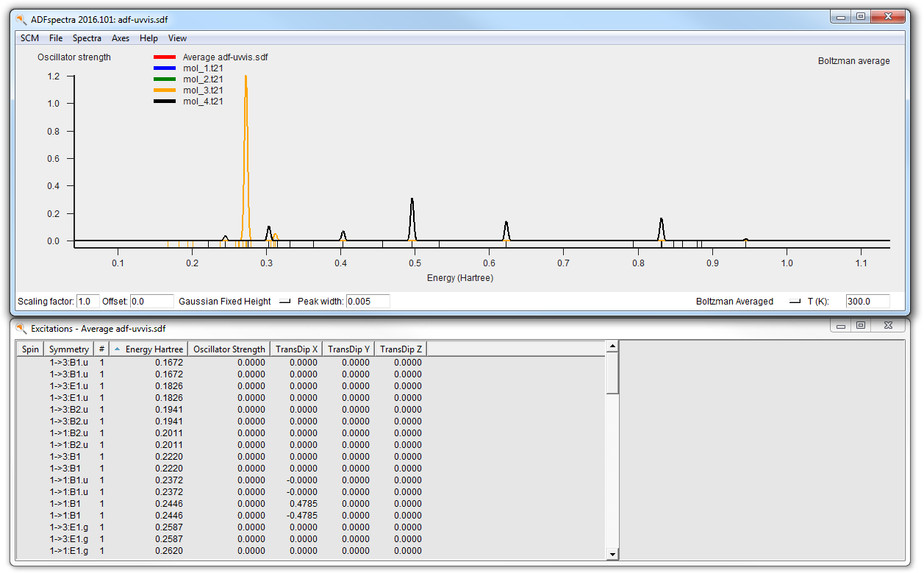
Task: Open the Spectra menu
Action: click(87, 38)
